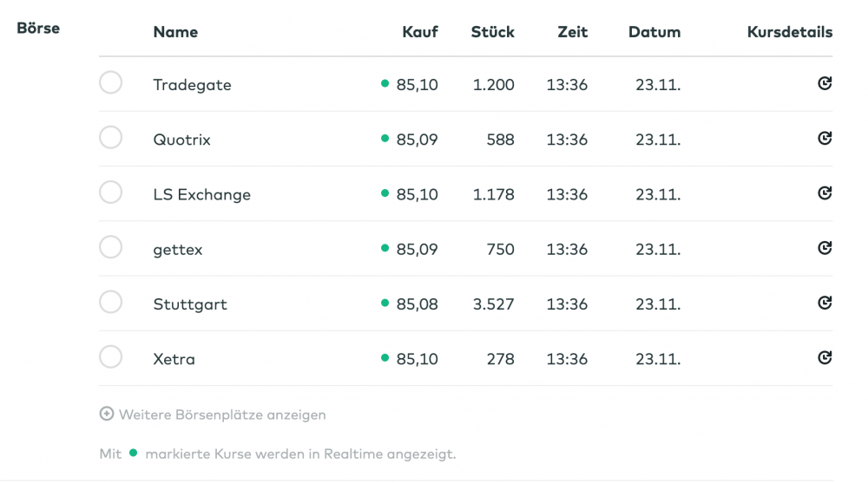Screen dimensions: 868x483
Task: Refresh the Xetra price details
Action: (x=825, y=357)
